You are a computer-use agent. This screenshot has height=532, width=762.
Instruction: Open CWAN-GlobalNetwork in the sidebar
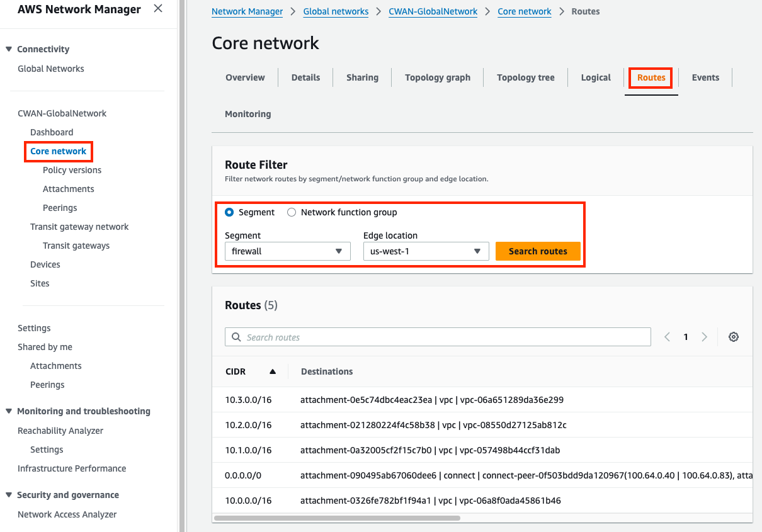tap(62, 113)
